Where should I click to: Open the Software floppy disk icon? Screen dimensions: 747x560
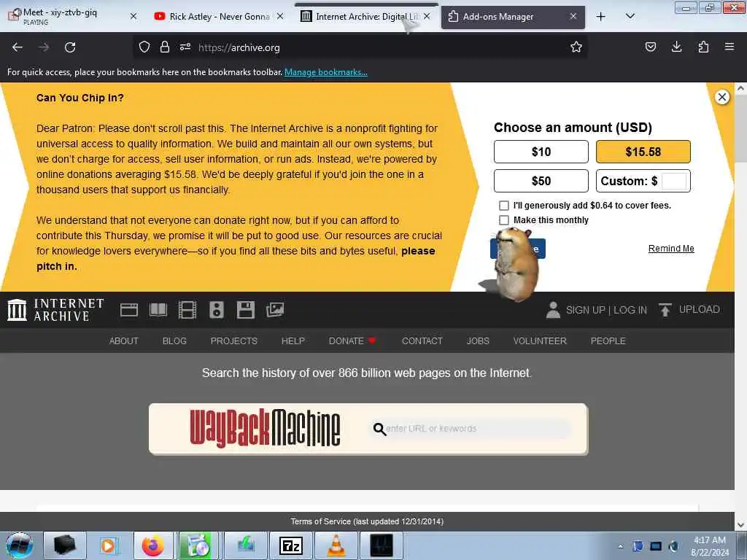coord(246,310)
